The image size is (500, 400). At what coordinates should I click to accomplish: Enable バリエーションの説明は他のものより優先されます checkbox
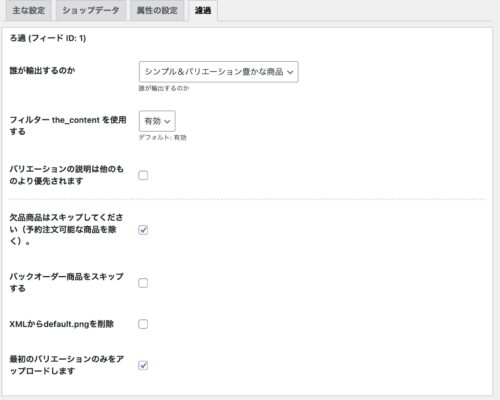(x=143, y=175)
